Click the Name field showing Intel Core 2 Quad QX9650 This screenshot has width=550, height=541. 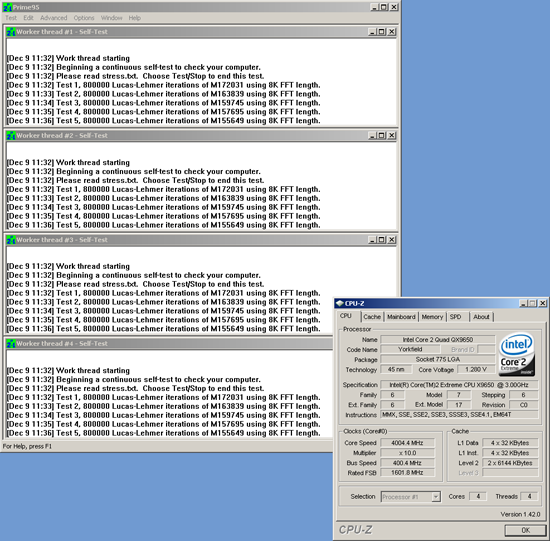437,340
